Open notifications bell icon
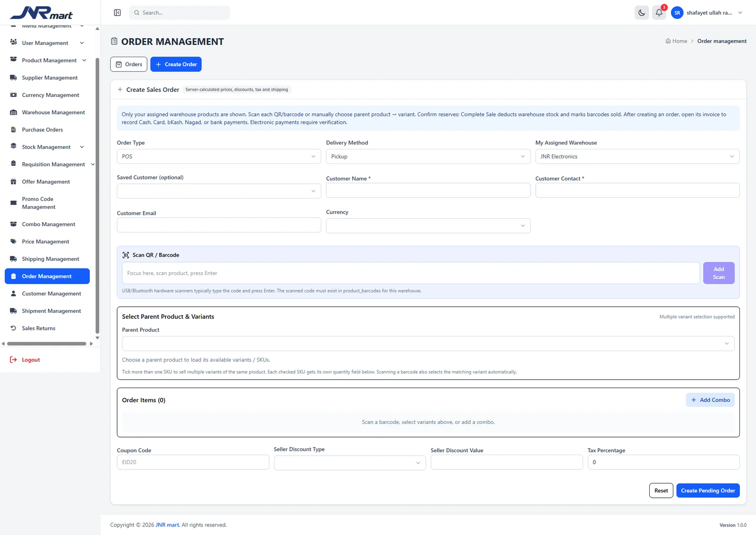The width and height of the screenshot is (756, 535). 659,13
